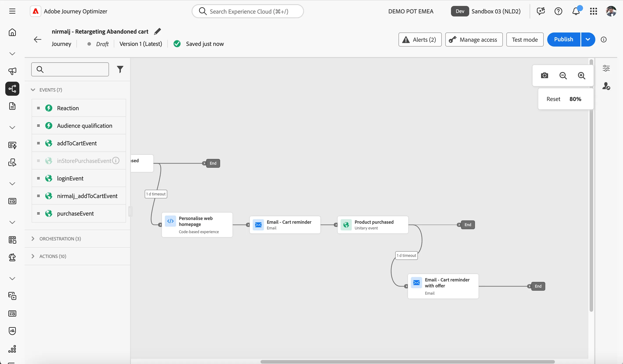Open the help question mark icon
The image size is (623, 364).
click(558, 11)
